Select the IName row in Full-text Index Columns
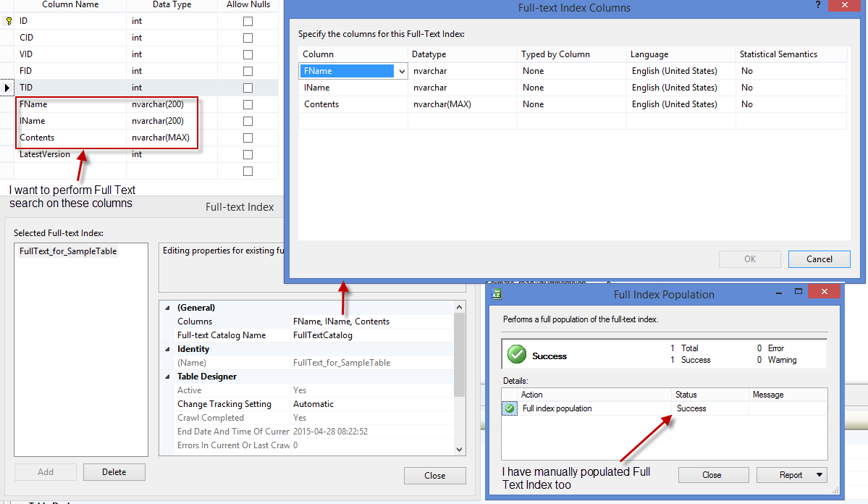 coord(573,88)
